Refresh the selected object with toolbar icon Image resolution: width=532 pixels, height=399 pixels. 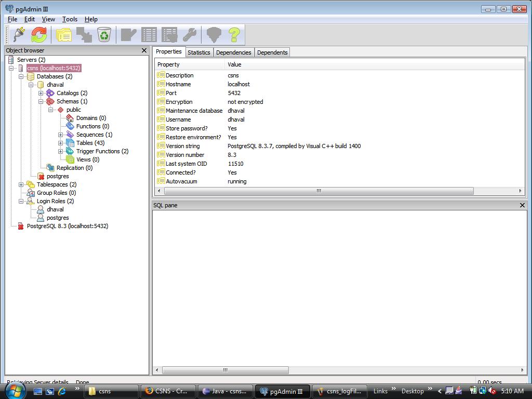(x=39, y=35)
